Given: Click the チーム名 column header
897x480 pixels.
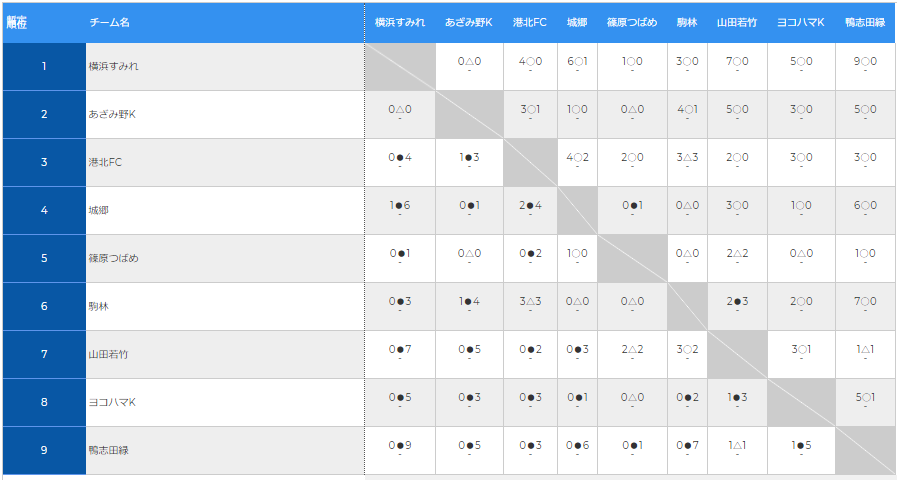Looking at the screenshot, I should pyautogui.click(x=109, y=22).
